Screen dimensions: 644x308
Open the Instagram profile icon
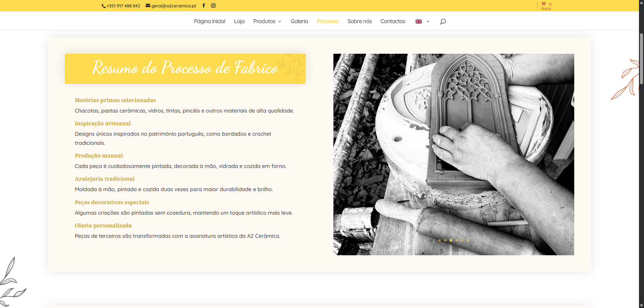tap(213, 5)
